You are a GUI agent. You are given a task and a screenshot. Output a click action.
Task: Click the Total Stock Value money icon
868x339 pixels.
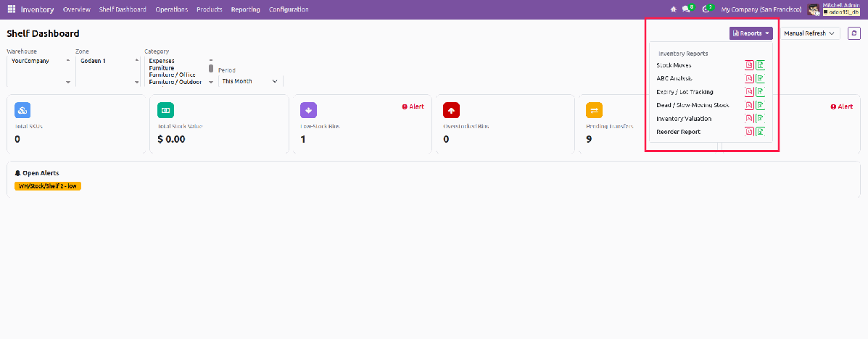tap(165, 110)
